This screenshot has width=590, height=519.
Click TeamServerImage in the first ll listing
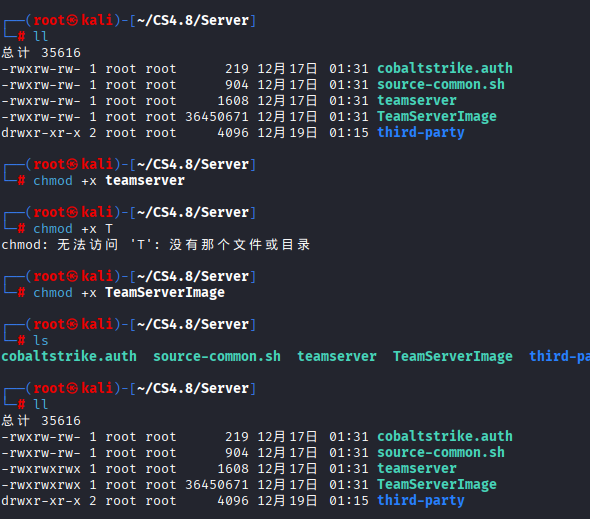point(437,117)
